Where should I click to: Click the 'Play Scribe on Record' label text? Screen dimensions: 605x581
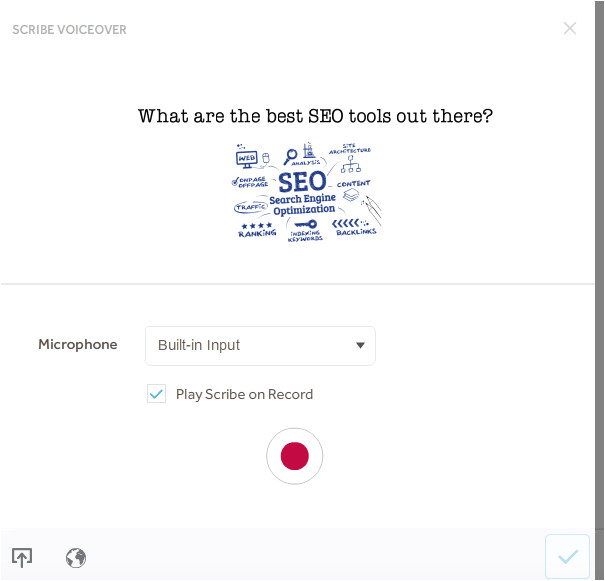244,394
